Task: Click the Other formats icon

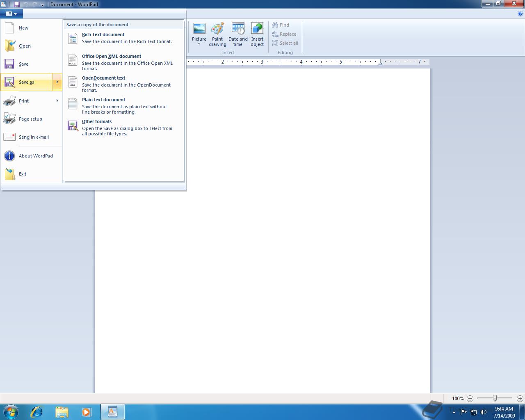Action: click(x=73, y=126)
